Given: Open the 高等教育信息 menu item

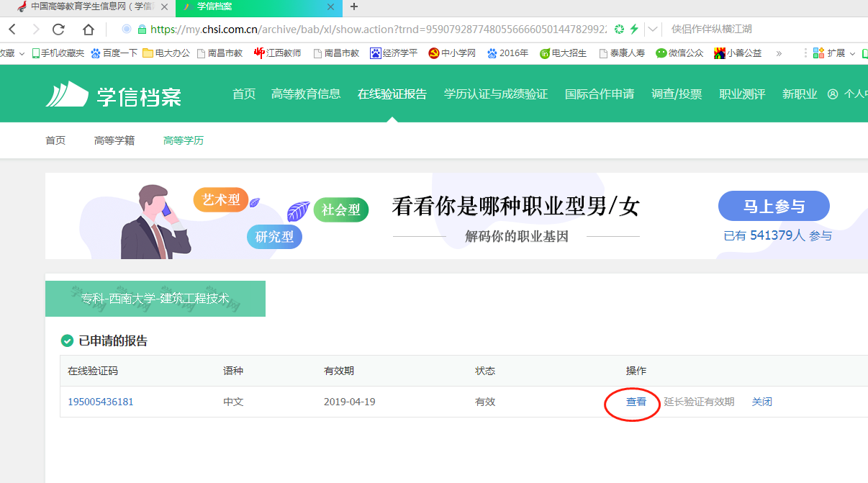Looking at the screenshot, I should (x=306, y=94).
